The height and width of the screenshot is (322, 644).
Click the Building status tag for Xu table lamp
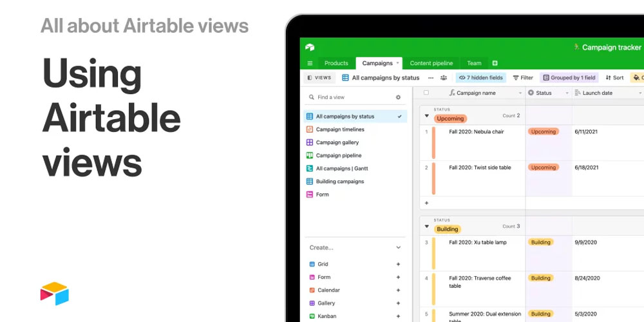540,242
